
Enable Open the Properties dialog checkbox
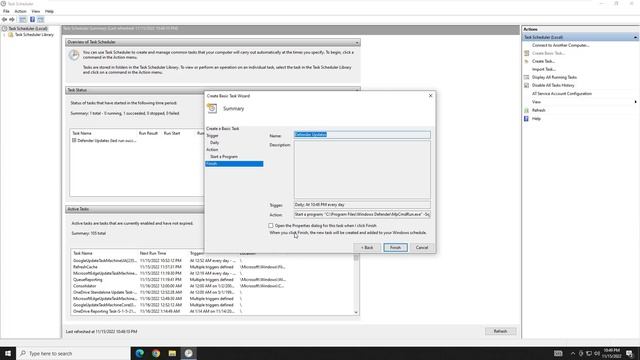tap(271, 225)
